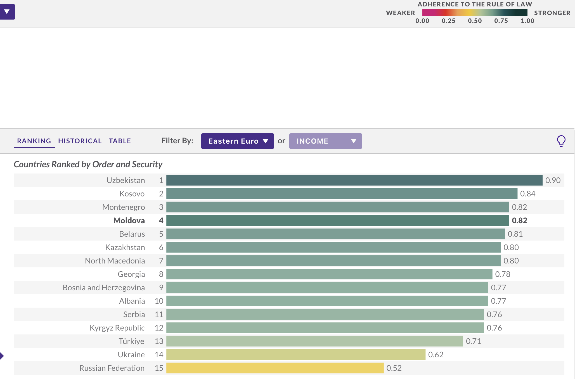This screenshot has height=392, width=575.
Task: Click the Russian Federation yellow bar
Action: click(275, 368)
